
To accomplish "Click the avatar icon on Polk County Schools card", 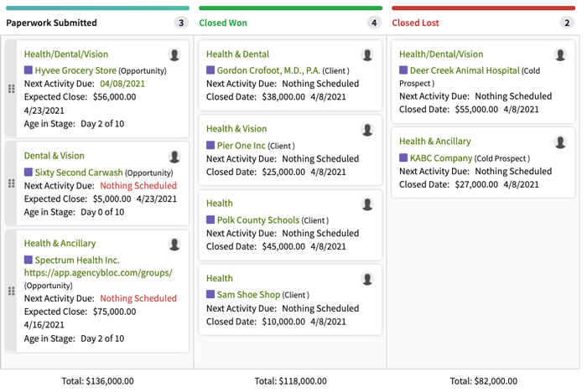I will click(367, 204).
